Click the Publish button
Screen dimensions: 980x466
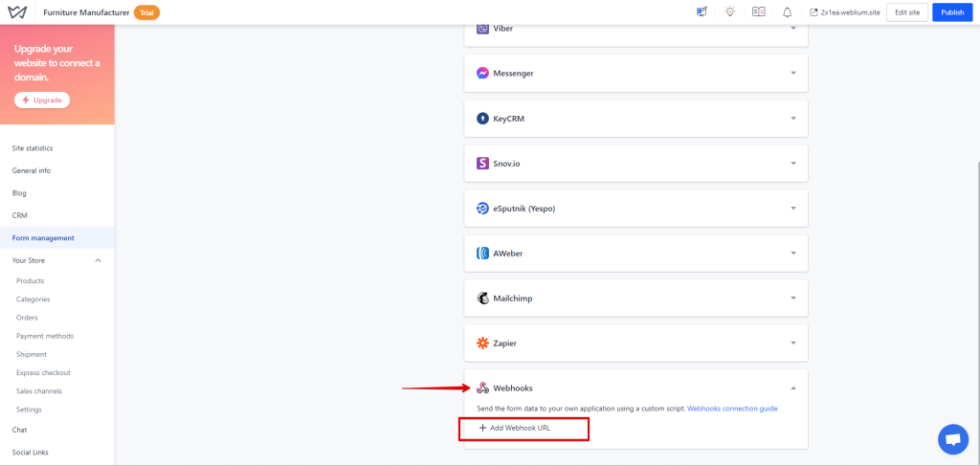click(952, 12)
